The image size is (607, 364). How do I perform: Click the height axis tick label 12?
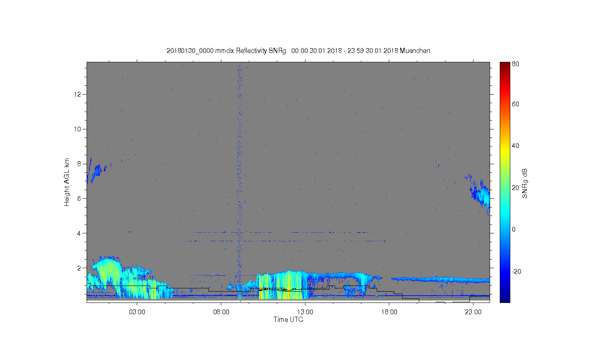78,95
